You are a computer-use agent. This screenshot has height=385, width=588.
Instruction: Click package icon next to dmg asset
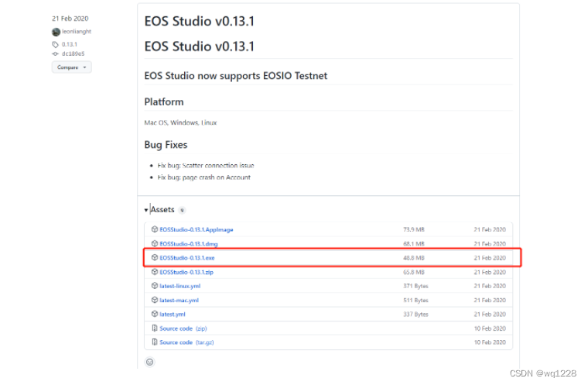[155, 243]
